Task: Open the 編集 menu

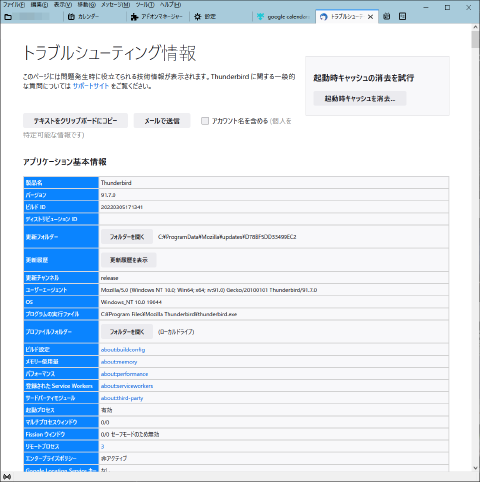Action: 39,5
